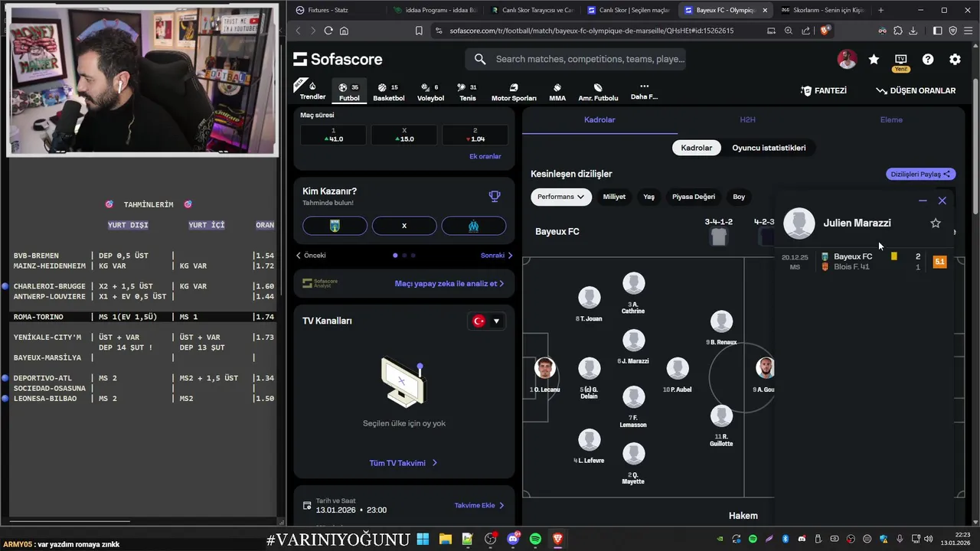Expand Daha Fazla sports menu

click(x=644, y=92)
